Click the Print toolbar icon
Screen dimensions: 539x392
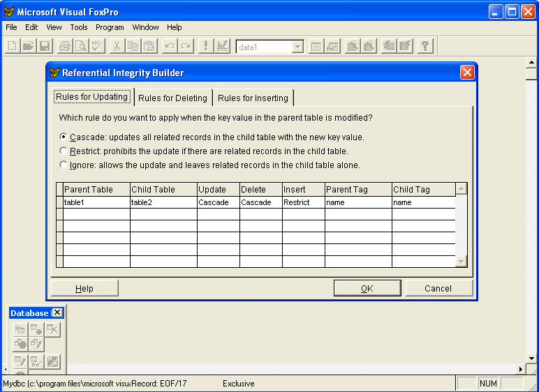click(x=65, y=46)
